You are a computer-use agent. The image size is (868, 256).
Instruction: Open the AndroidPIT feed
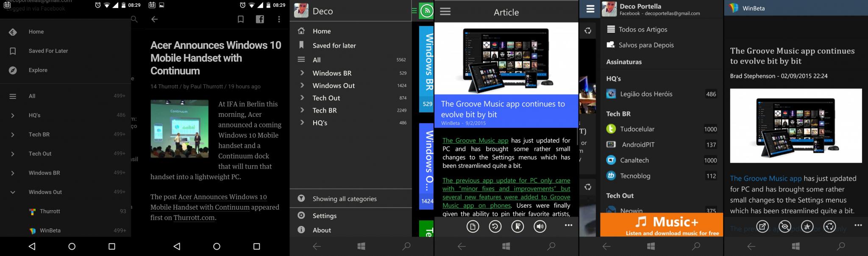point(662,145)
